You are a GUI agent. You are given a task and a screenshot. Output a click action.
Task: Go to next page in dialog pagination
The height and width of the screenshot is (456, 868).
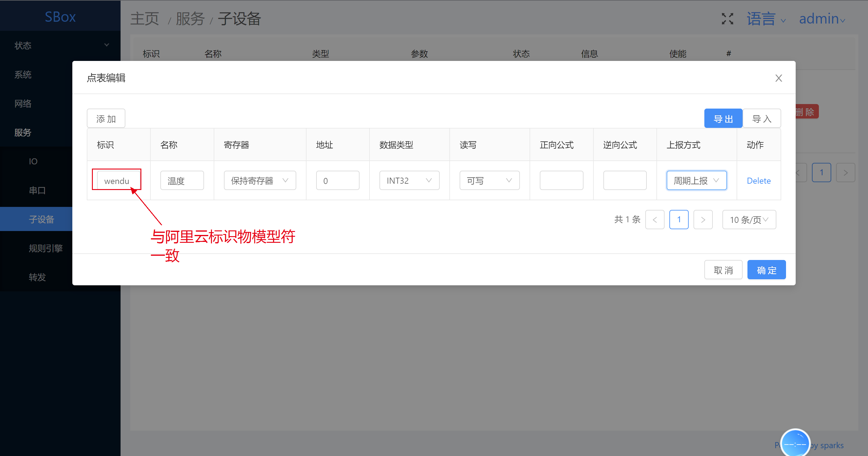tap(703, 220)
